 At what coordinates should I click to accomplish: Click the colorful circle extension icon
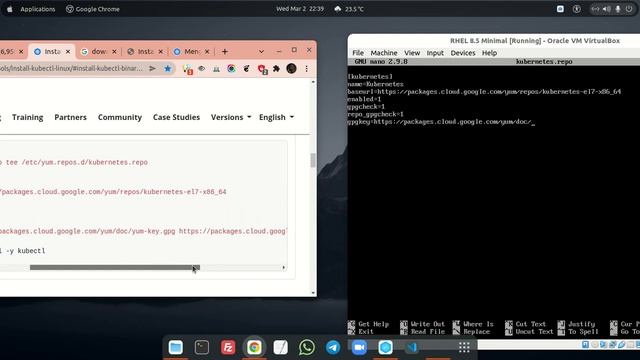pos(231,69)
